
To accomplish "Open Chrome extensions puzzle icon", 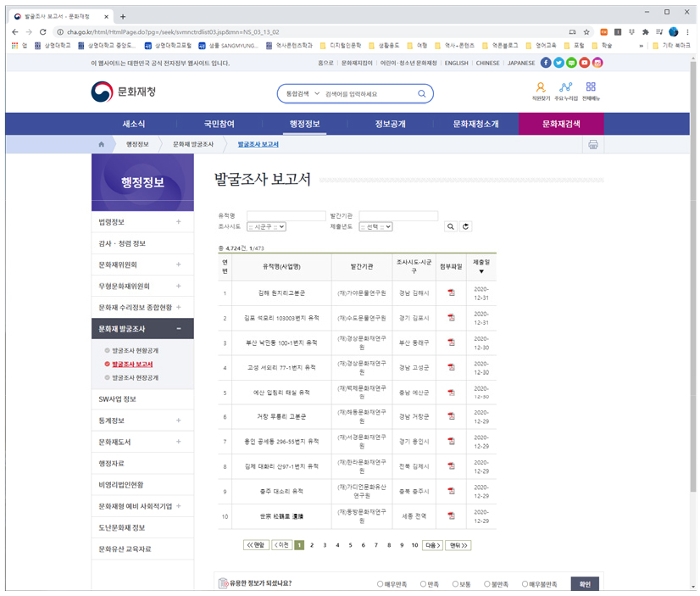I will [645, 31].
